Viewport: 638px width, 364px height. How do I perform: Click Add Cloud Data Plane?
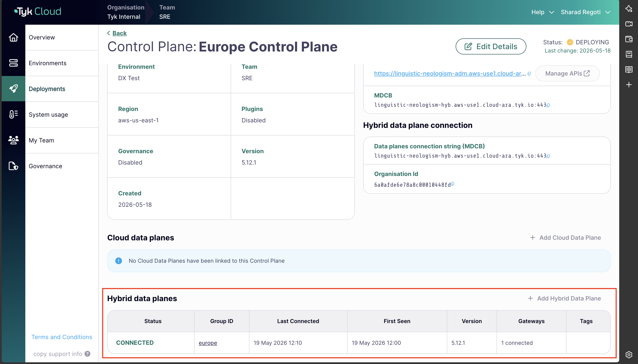[x=565, y=238]
